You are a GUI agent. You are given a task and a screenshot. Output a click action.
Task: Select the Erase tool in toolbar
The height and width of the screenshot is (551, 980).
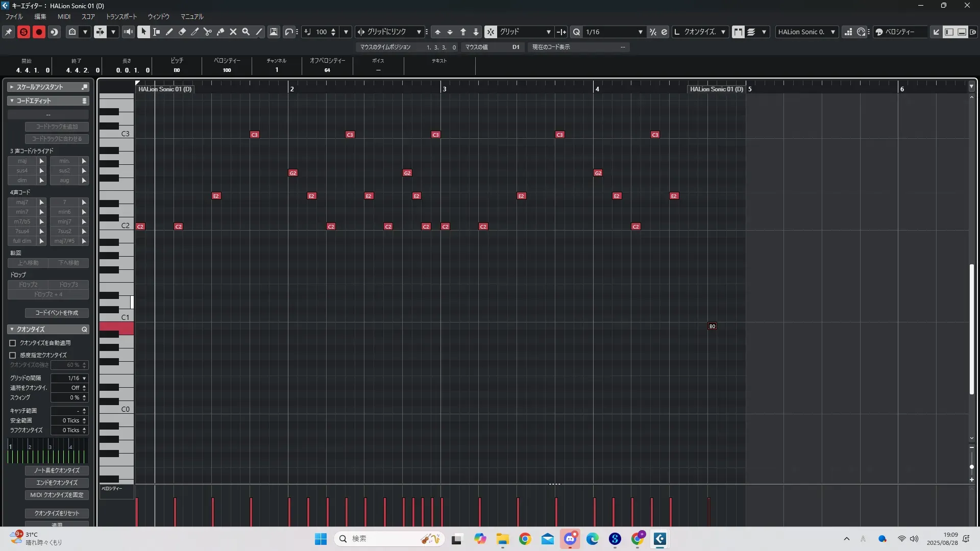click(x=182, y=32)
